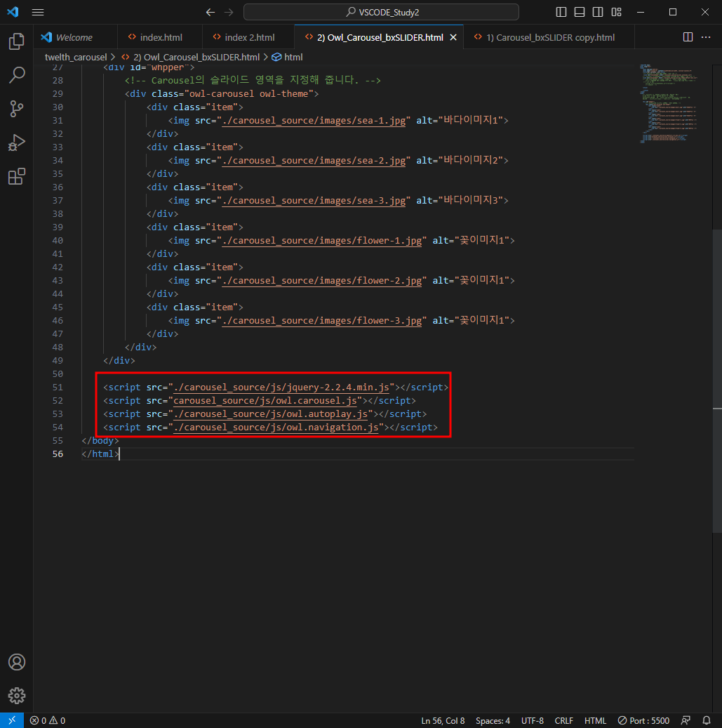722x728 pixels.
Task: Switch to the index 2.html tab
Action: coord(248,37)
